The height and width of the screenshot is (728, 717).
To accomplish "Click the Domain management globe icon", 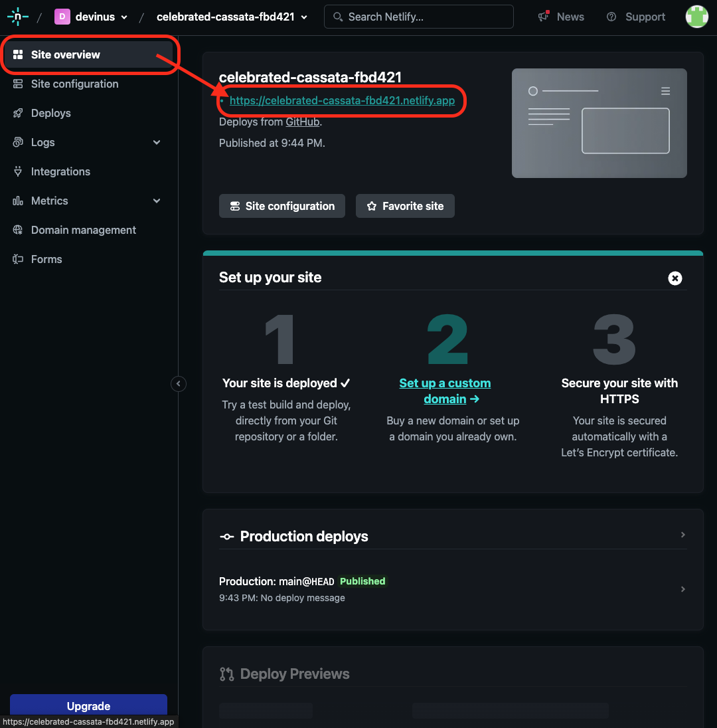I will [x=19, y=230].
